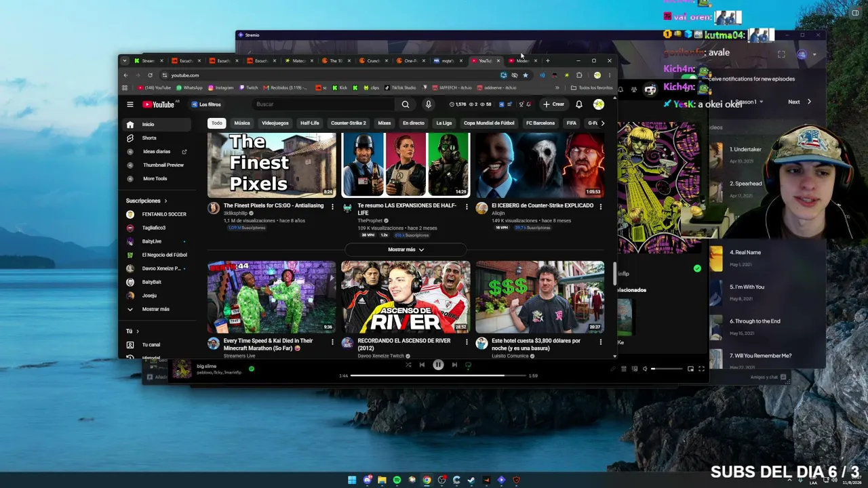Expand Mostrar más below the video row
This screenshot has width=868, height=488.
click(406, 249)
